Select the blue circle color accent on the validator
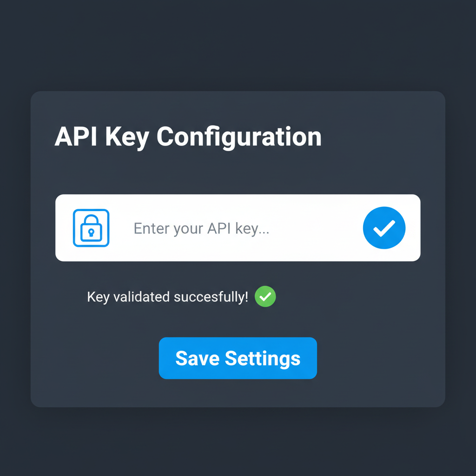The image size is (476, 476). point(384,228)
